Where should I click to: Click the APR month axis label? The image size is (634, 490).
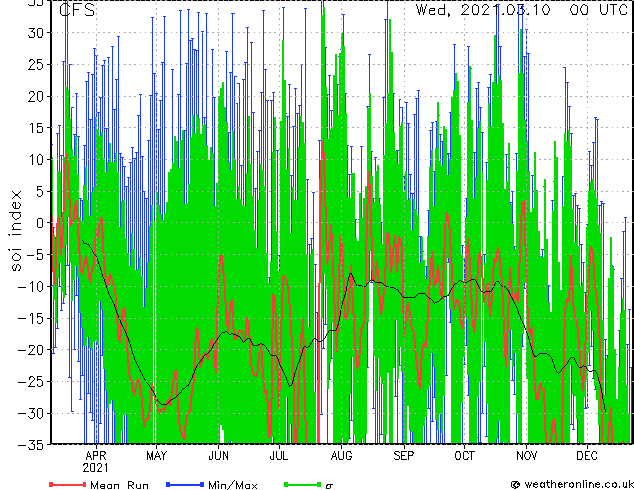pyautogui.click(x=96, y=456)
